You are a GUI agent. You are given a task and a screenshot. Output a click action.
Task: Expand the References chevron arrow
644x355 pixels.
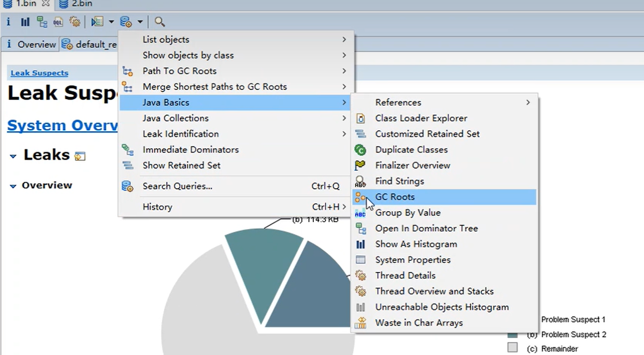click(528, 103)
